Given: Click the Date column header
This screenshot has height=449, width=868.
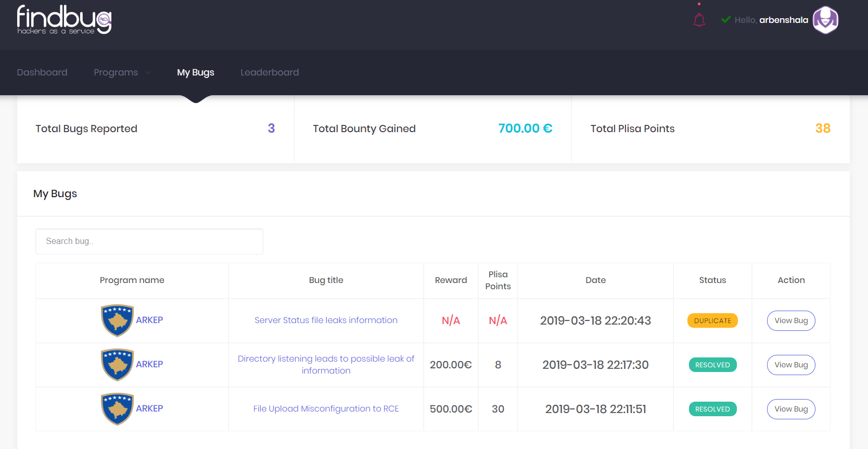Looking at the screenshot, I should [x=596, y=280].
